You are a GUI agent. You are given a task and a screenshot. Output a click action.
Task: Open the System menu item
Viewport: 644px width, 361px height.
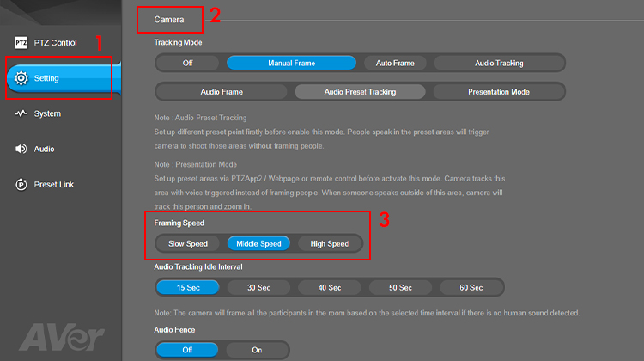pyautogui.click(x=47, y=113)
